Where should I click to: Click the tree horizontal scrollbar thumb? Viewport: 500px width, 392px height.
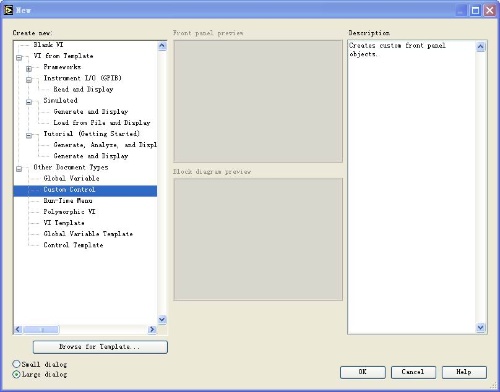pyautogui.click(x=41, y=329)
